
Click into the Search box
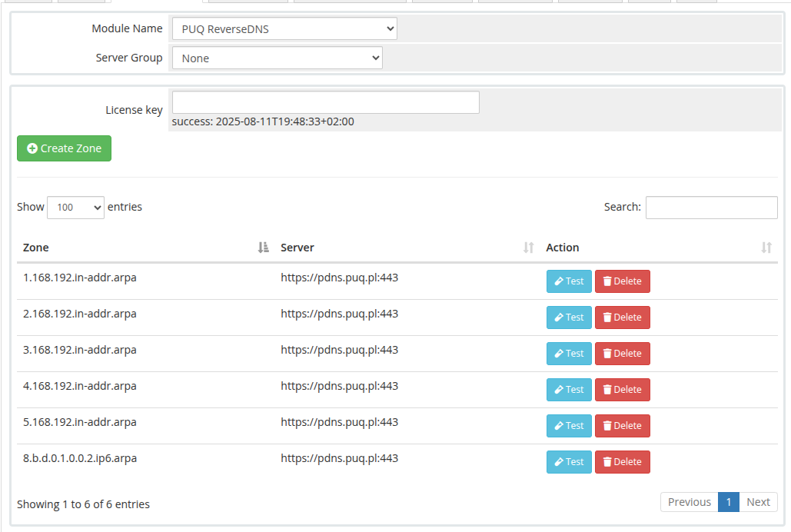(x=711, y=208)
